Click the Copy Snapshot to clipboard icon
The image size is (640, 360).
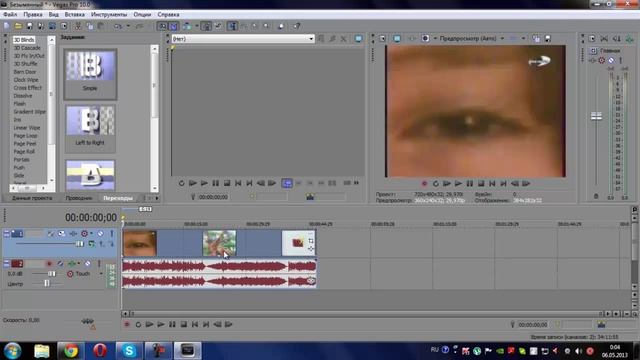536,38
